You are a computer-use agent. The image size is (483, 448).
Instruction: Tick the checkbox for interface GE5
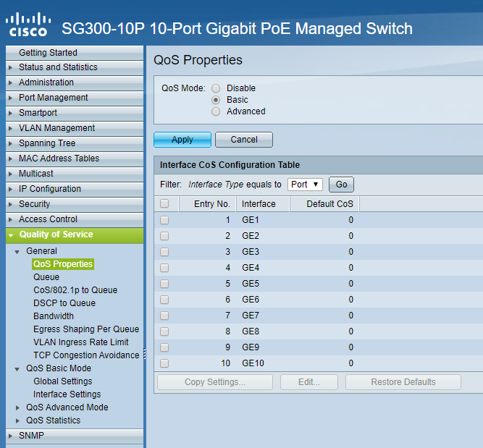coord(164,284)
